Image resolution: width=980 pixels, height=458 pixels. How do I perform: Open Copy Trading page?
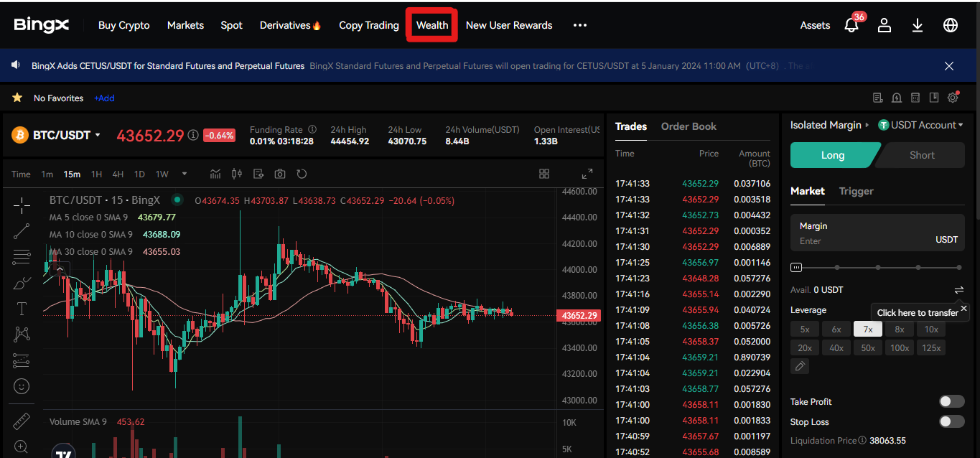coord(369,25)
